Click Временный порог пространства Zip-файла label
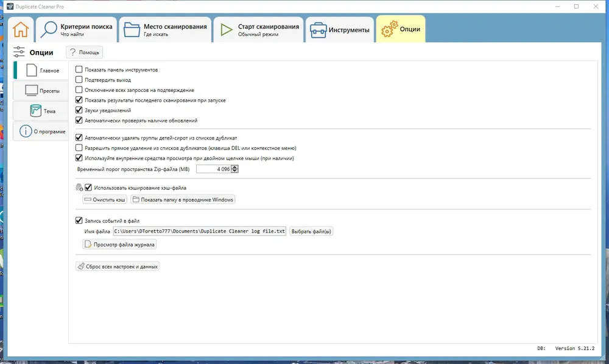The width and height of the screenshot is (609, 364). pyautogui.click(x=133, y=169)
